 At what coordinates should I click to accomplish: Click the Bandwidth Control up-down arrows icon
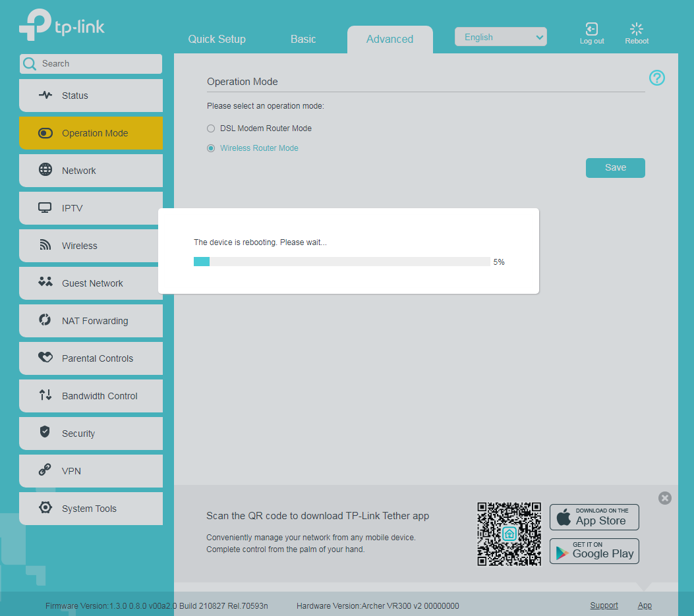tap(45, 395)
